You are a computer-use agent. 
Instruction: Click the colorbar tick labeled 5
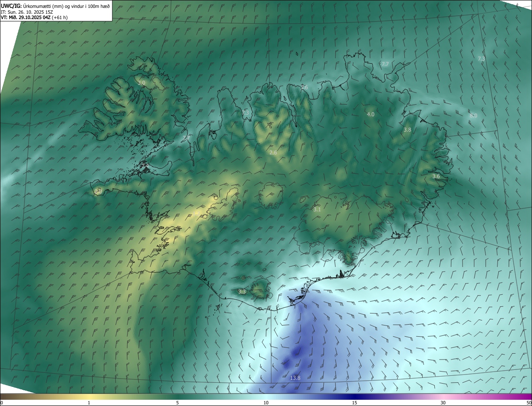177,403
